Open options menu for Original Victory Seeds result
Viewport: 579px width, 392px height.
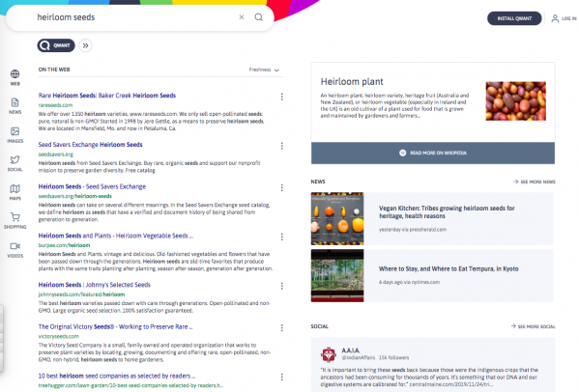click(x=281, y=328)
